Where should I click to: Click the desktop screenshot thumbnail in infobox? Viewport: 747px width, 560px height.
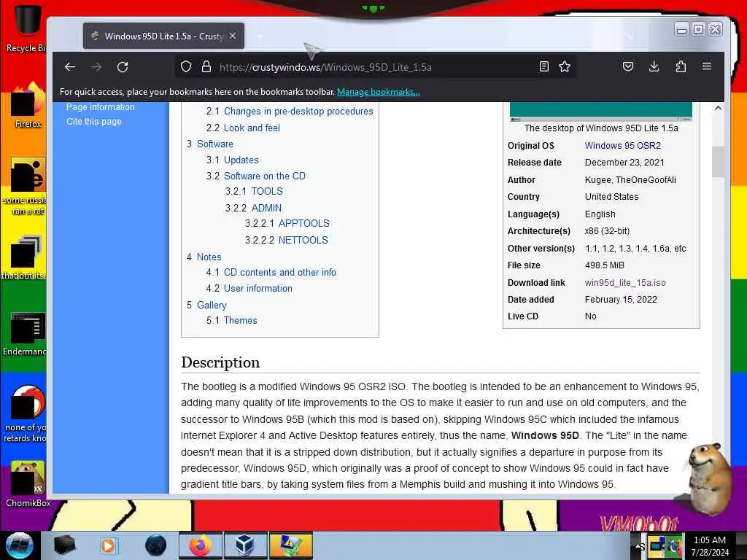tap(601, 111)
